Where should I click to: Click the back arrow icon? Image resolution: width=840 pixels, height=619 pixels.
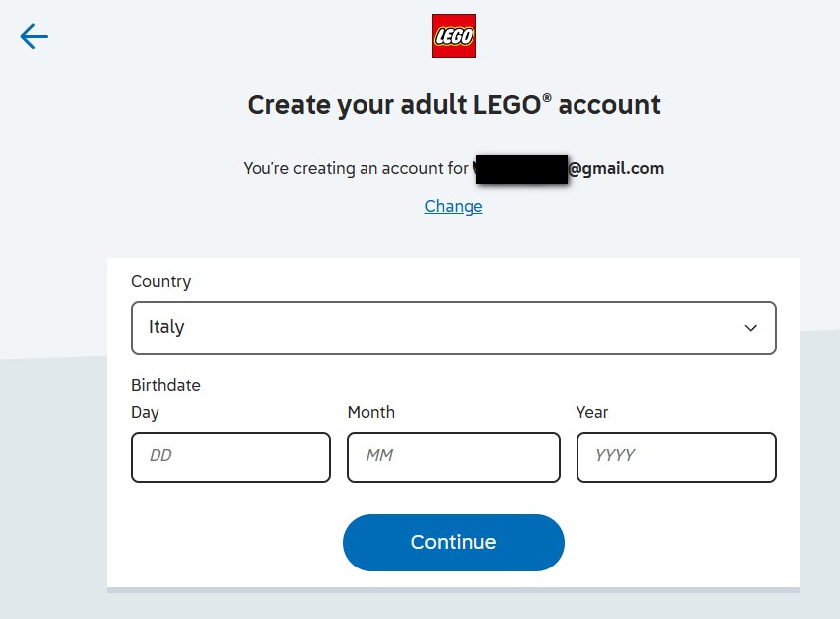point(34,37)
